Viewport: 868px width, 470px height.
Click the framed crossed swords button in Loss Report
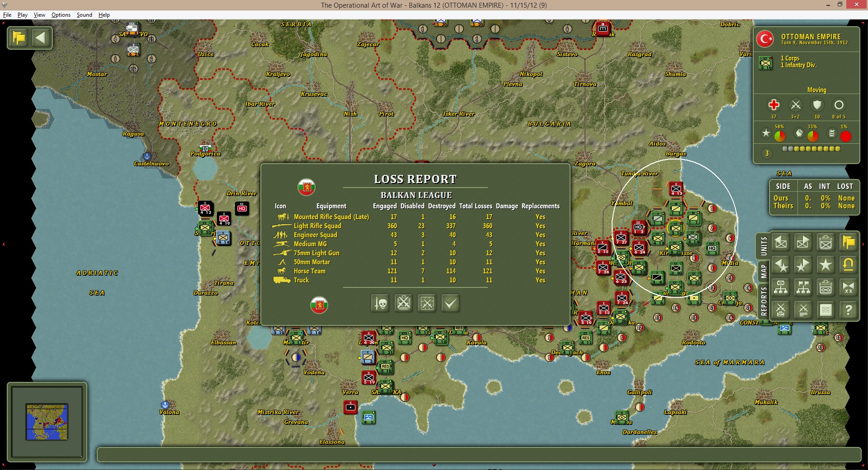click(x=427, y=303)
